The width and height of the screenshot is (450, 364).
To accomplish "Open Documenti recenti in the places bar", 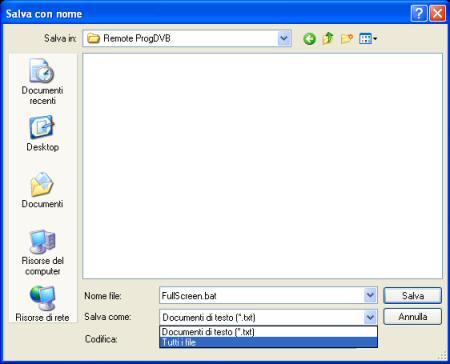I will [x=42, y=82].
